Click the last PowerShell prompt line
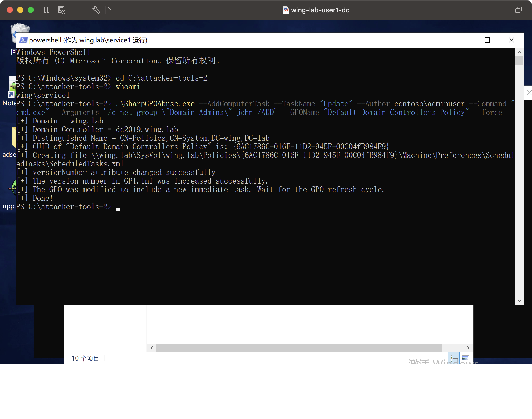Screen dimensions: 532x419 click(68, 207)
